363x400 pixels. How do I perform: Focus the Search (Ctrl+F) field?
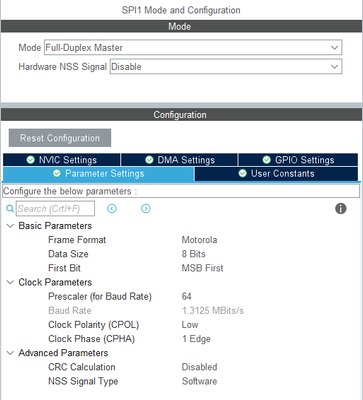[x=55, y=209]
